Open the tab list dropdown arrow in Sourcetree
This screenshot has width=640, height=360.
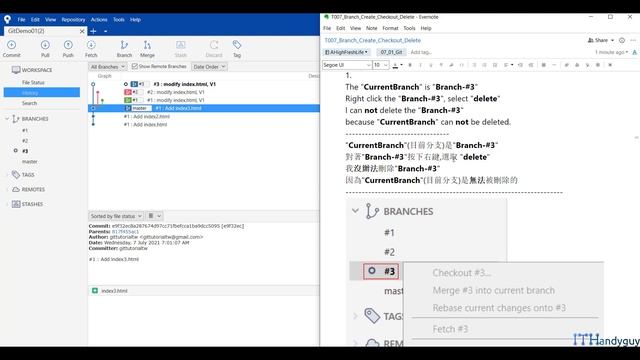[105, 31]
